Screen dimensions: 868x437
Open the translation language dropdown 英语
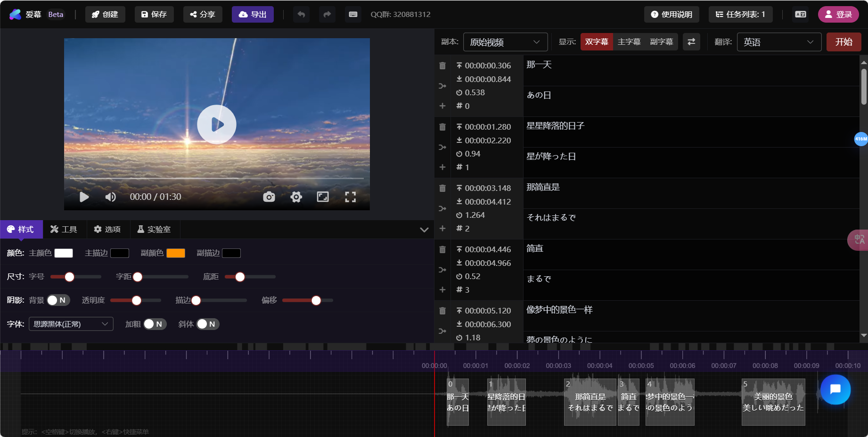[778, 42]
